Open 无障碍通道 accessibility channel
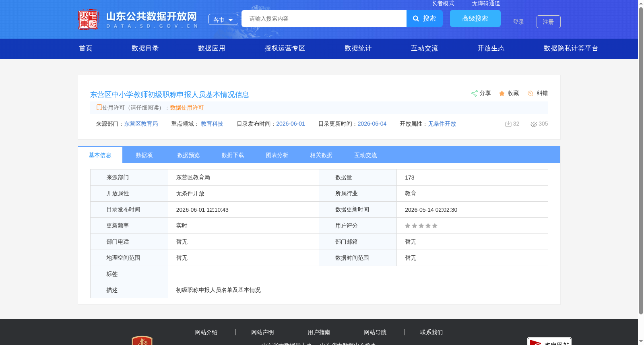The width and height of the screenshot is (644, 345). [486, 3]
